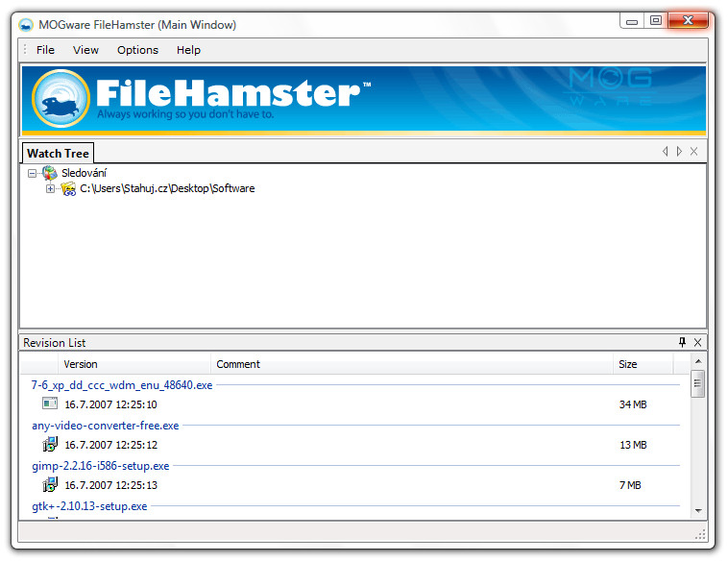Click the watched Software folder icon
728x562 pixels.
click(68, 188)
